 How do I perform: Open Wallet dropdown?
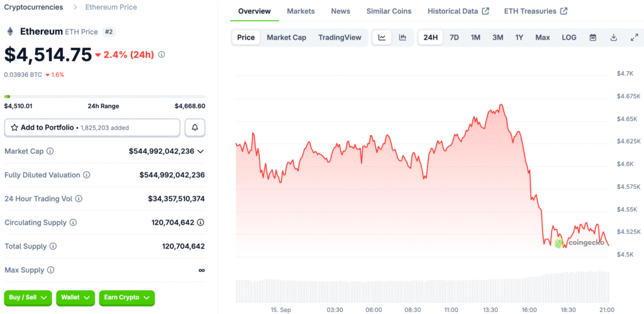click(75, 298)
